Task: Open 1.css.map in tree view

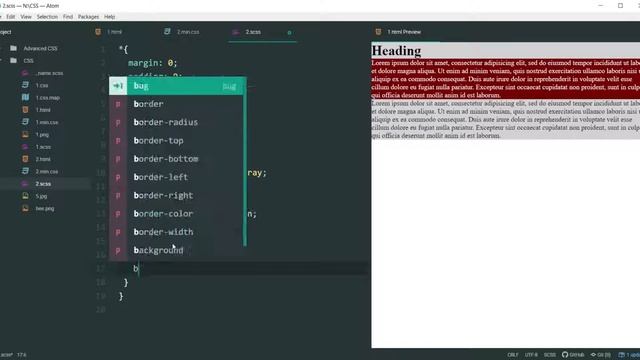Action: [48, 98]
